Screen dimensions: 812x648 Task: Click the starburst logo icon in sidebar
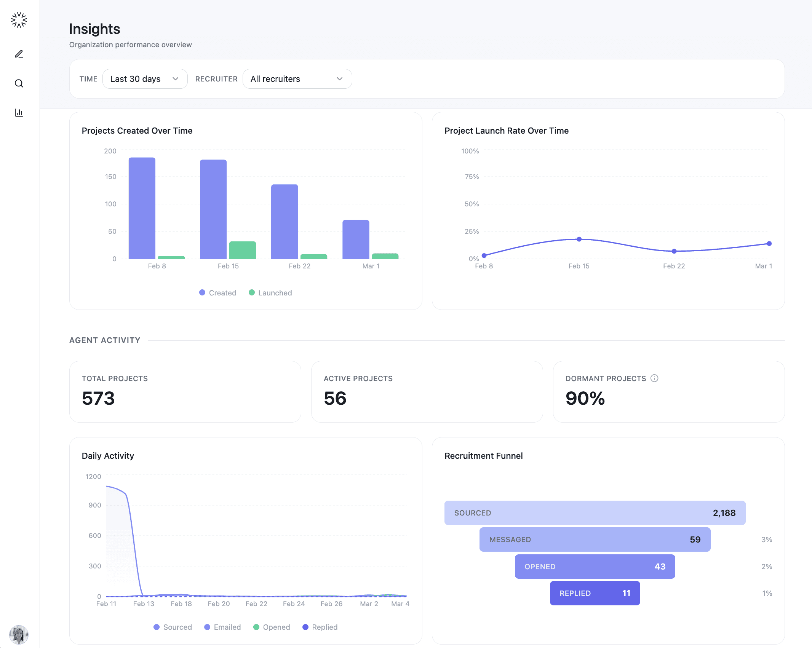(19, 20)
